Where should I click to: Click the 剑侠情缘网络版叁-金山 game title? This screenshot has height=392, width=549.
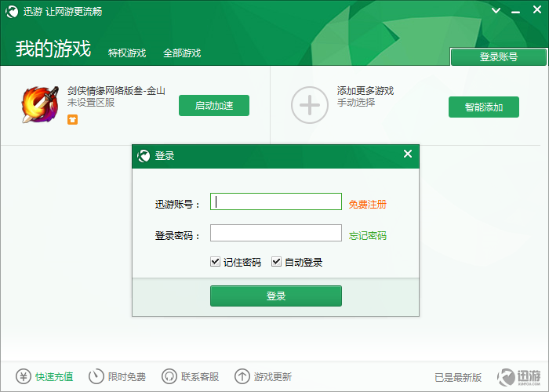(116, 91)
